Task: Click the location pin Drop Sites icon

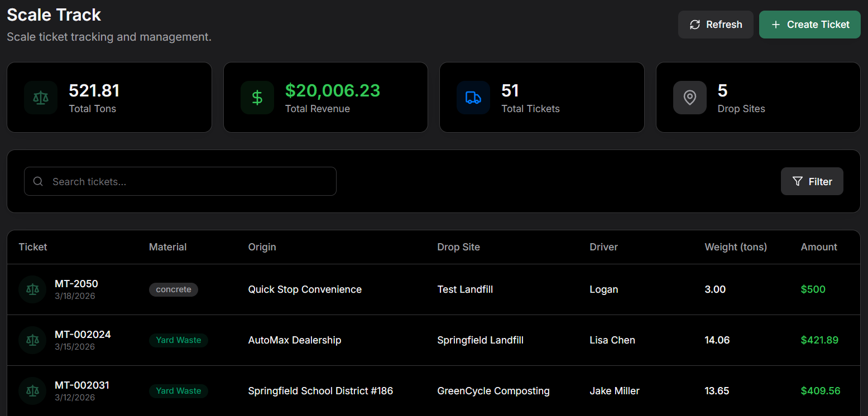Action: click(689, 98)
